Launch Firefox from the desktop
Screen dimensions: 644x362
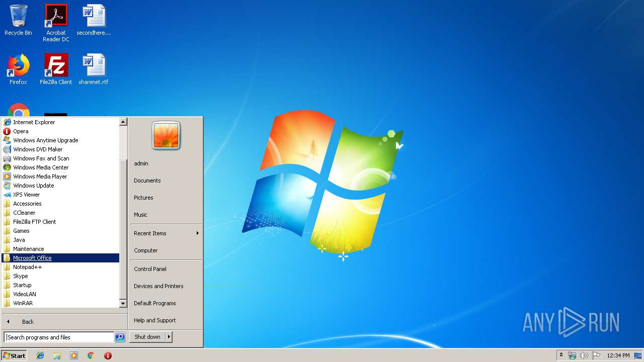click(x=18, y=69)
